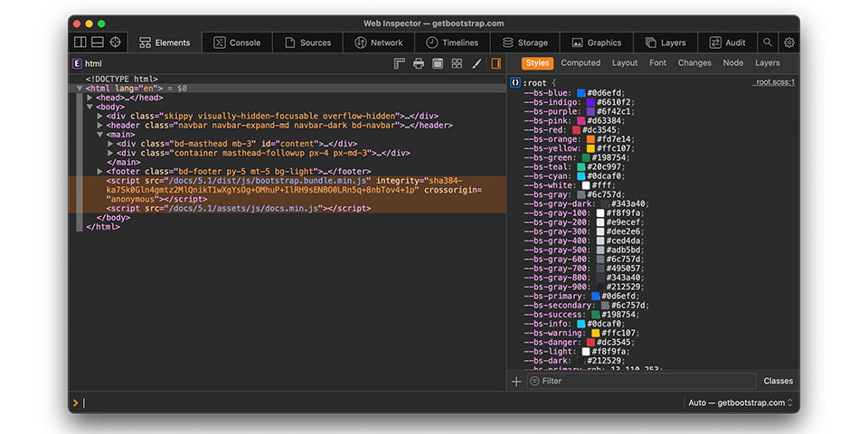This screenshot has width=868, height=434.
Task: Switch to the Console tab
Action: click(x=237, y=42)
